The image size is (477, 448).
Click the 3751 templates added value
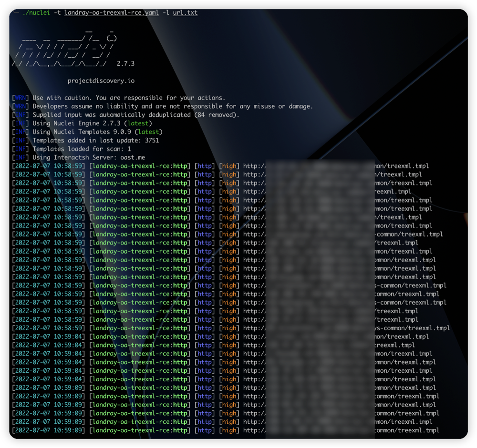click(152, 140)
